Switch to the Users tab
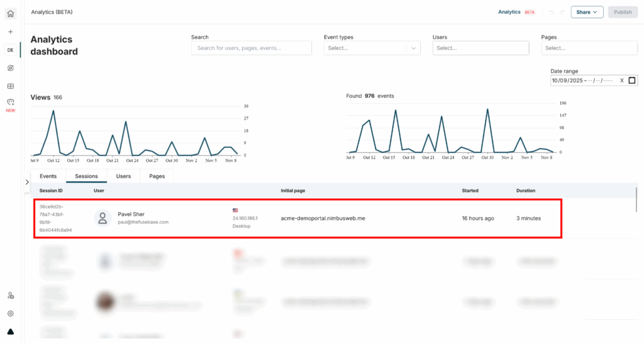This screenshot has height=343, width=644. coord(123,176)
